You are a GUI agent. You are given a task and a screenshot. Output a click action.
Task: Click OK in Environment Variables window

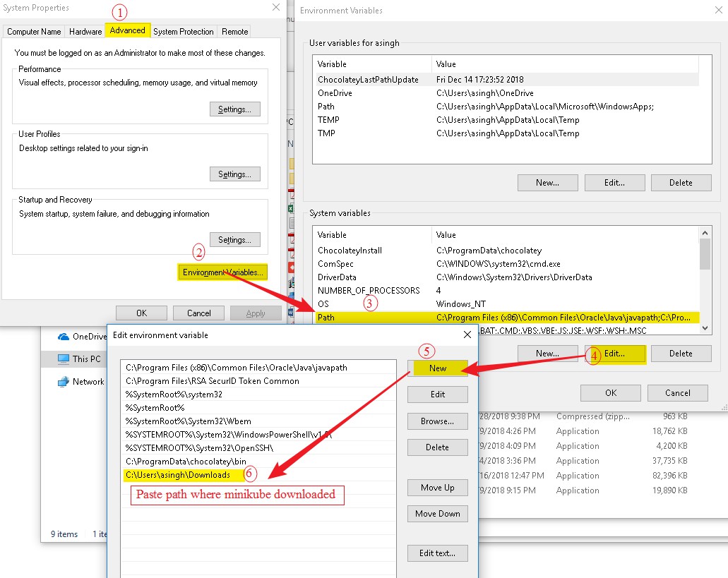(x=611, y=393)
